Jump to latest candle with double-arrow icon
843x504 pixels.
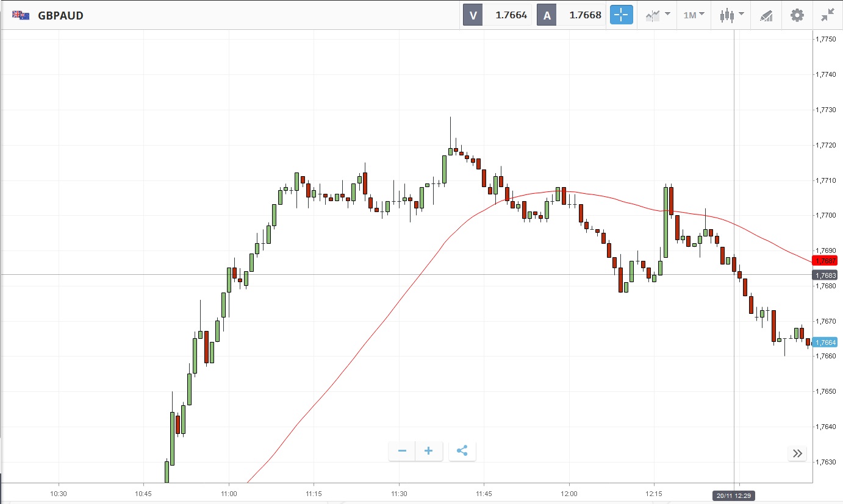point(797,453)
